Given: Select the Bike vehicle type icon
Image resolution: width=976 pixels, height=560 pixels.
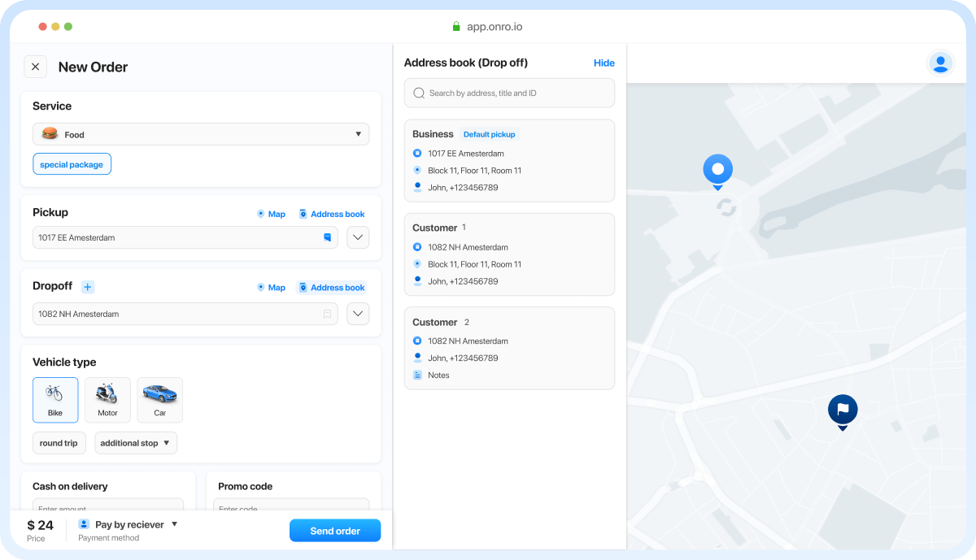Looking at the screenshot, I should pyautogui.click(x=55, y=394).
